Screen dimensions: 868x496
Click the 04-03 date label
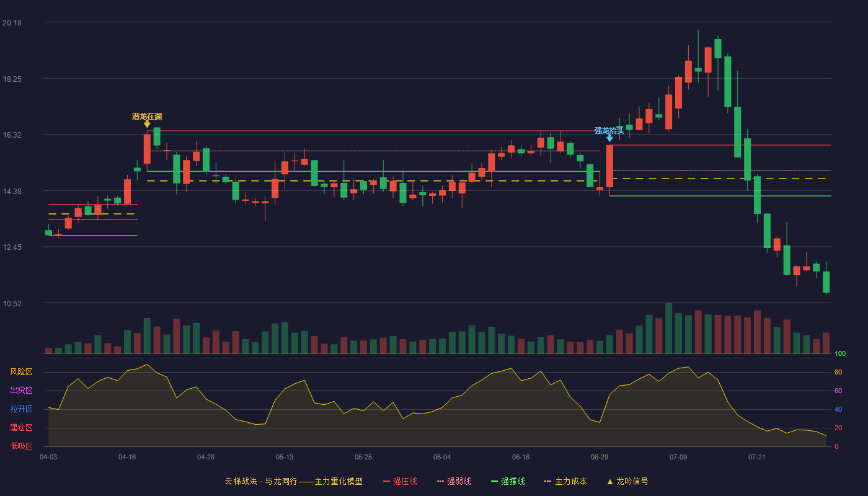point(48,457)
